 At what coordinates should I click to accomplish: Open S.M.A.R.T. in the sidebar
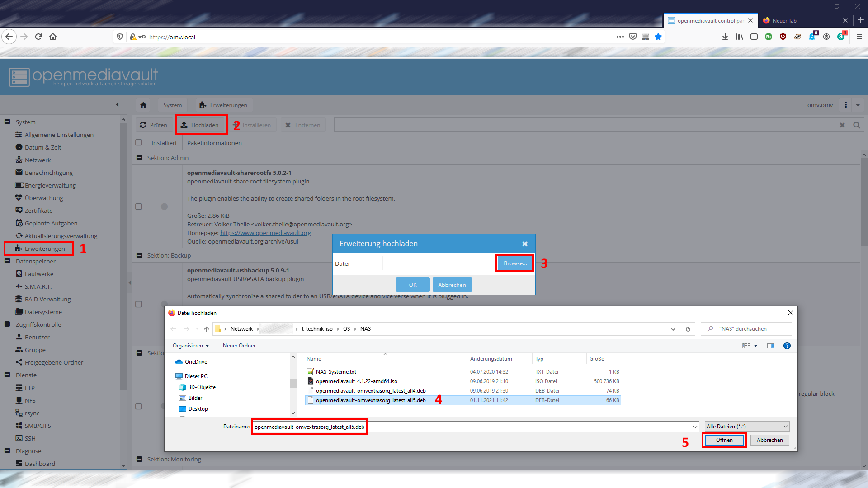(38, 286)
